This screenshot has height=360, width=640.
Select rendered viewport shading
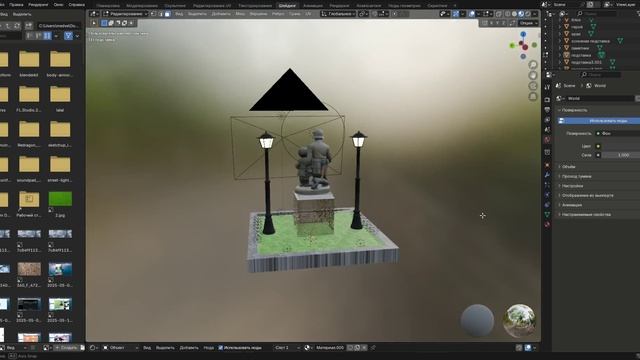tap(528, 14)
